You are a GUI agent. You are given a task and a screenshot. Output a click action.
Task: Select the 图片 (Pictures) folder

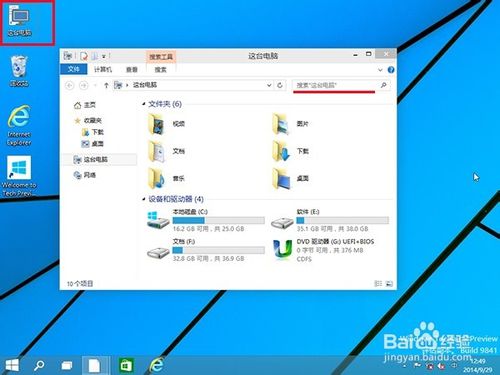291,124
